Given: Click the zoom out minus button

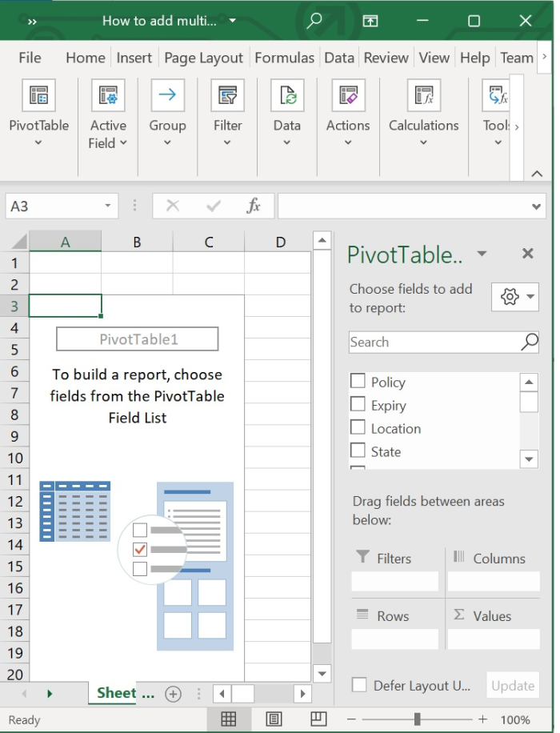Looking at the screenshot, I should (x=351, y=719).
